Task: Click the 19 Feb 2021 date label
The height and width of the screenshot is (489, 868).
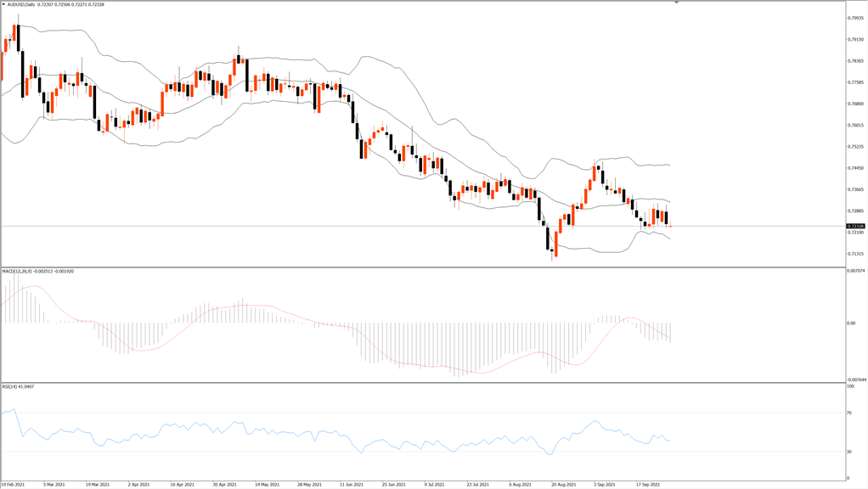Action: 13,485
